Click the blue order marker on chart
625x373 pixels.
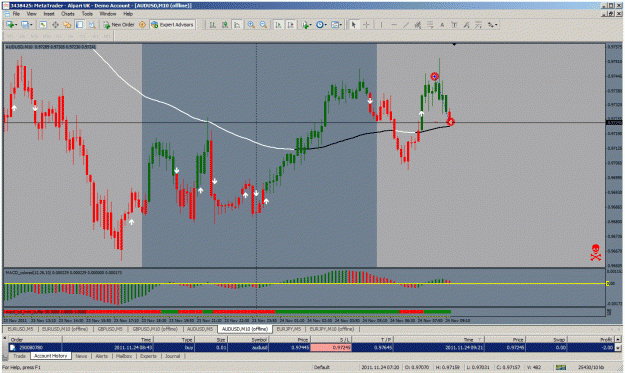(x=434, y=77)
